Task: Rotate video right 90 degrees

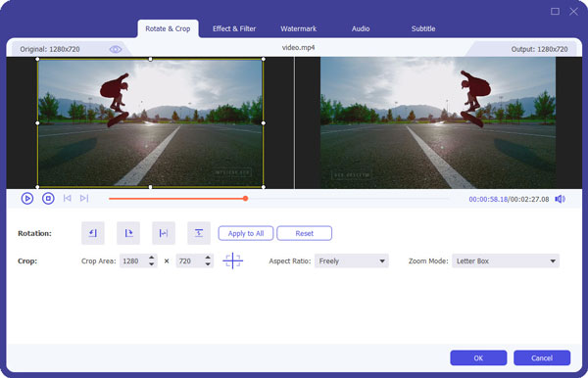Action: (x=128, y=233)
